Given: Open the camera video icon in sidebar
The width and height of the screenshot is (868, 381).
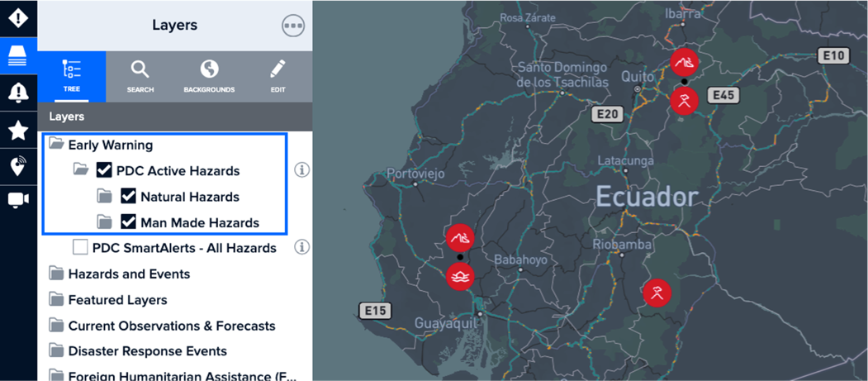Looking at the screenshot, I should point(18,199).
